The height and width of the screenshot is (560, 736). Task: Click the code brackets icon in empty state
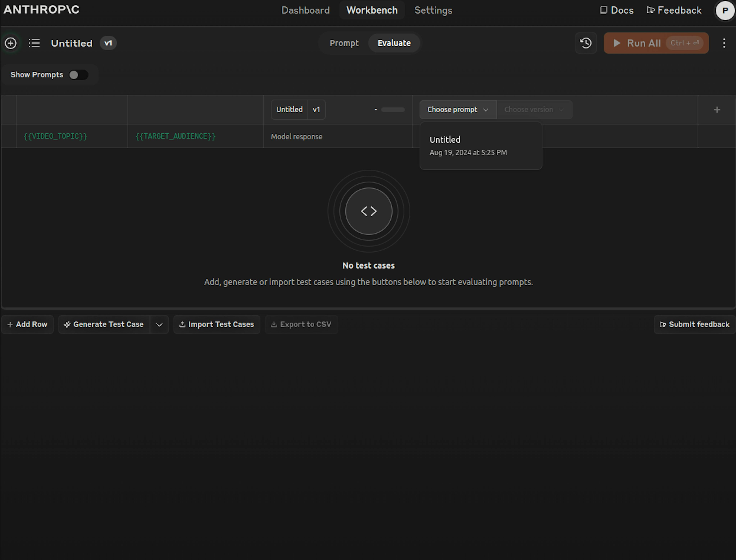click(x=369, y=211)
